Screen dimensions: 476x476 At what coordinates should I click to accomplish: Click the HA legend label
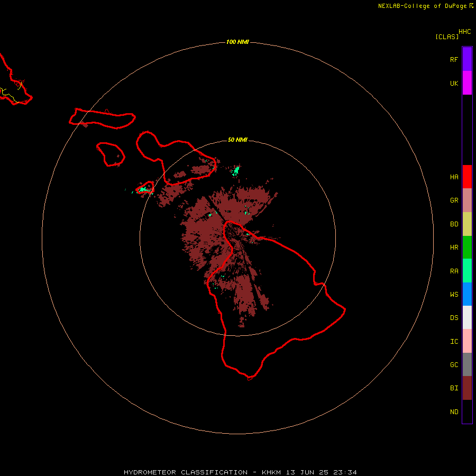[x=454, y=177]
